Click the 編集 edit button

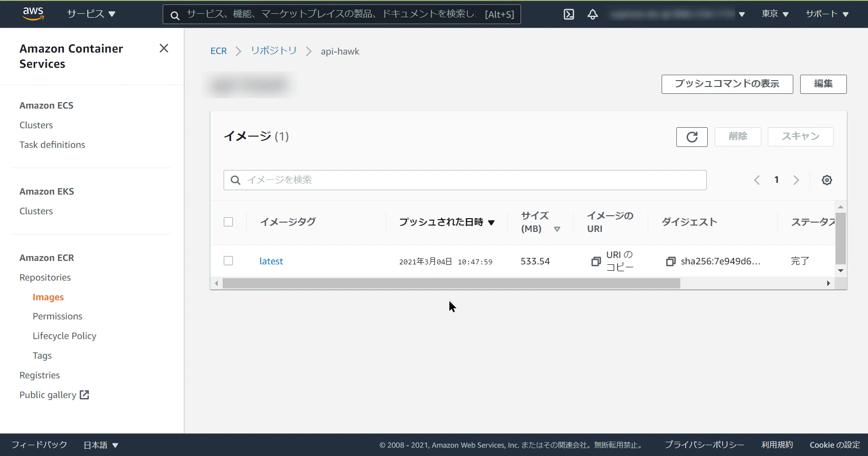(823, 84)
